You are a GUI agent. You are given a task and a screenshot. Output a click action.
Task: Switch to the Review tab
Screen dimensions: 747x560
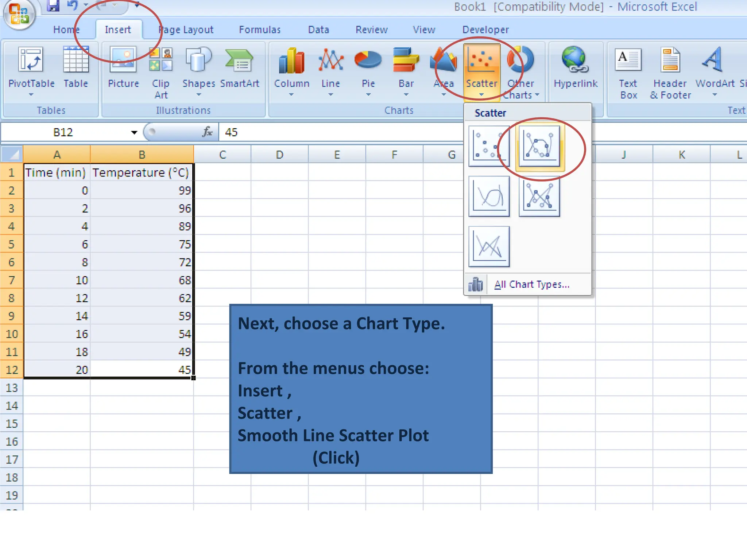[x=371, y=30]
